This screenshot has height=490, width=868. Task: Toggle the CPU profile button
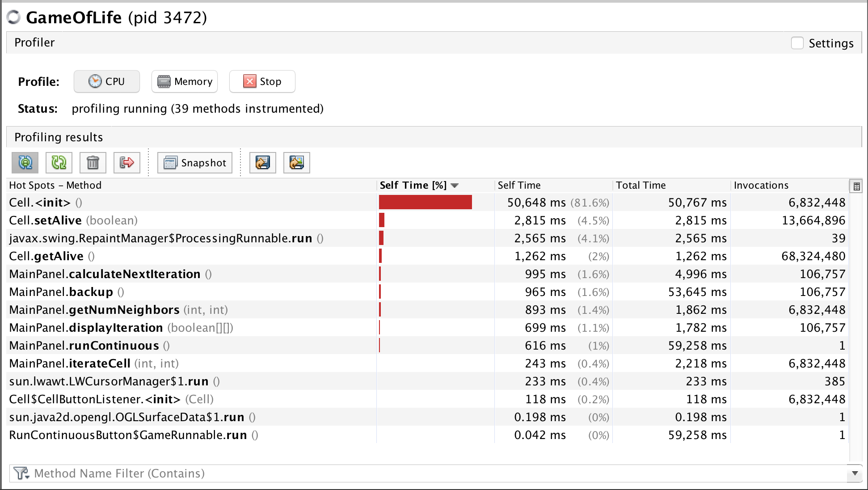(107, 81)
